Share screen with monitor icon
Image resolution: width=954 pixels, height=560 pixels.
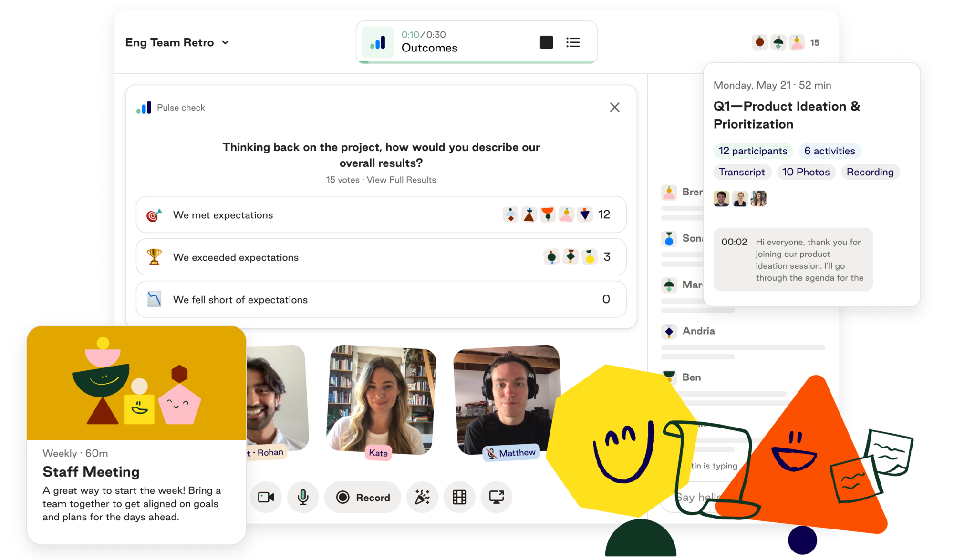497,498
